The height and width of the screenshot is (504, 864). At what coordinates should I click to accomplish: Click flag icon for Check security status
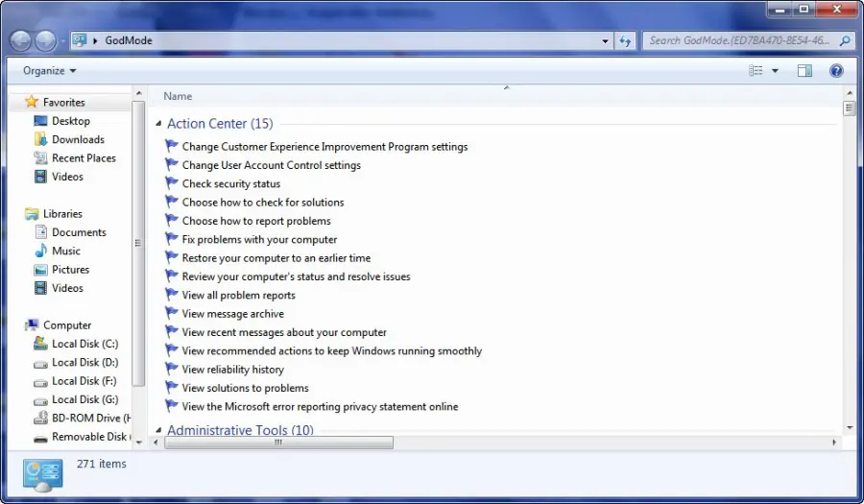[x=172, y=182]
